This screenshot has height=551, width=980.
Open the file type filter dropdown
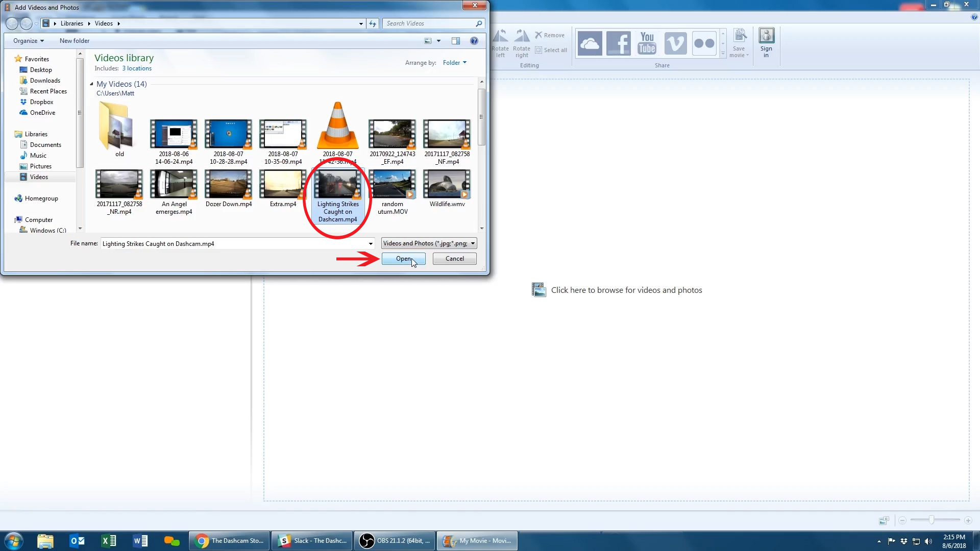[429, 243]
